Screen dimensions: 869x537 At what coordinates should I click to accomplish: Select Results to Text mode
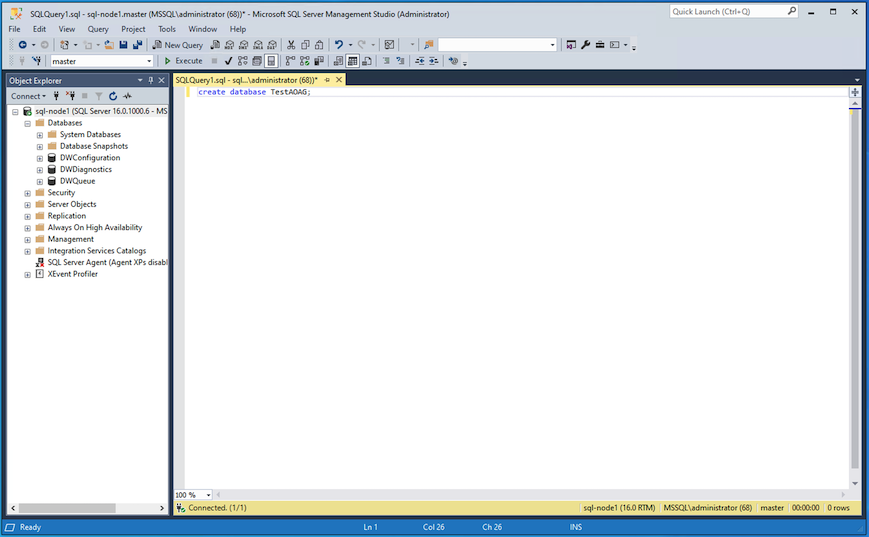pos(338,61)
